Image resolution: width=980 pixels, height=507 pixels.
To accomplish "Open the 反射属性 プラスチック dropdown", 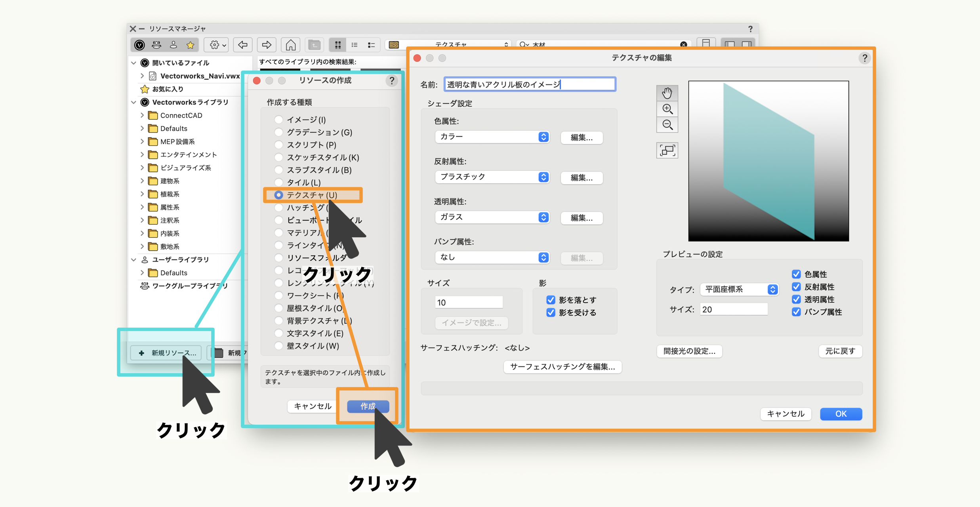I will (x=492, y=177).
